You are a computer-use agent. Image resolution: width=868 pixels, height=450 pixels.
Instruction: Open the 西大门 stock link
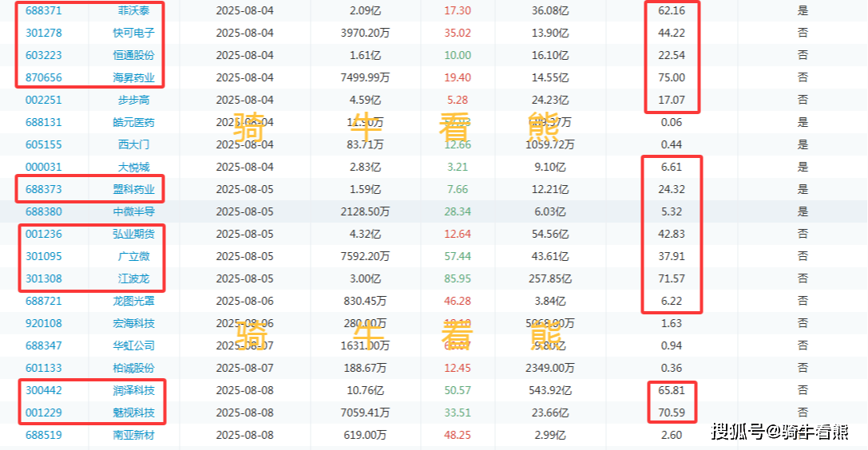tap(133, 145)
